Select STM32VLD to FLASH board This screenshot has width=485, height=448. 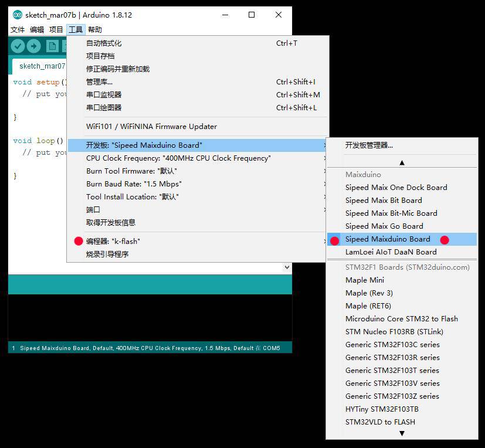point(402,422)
